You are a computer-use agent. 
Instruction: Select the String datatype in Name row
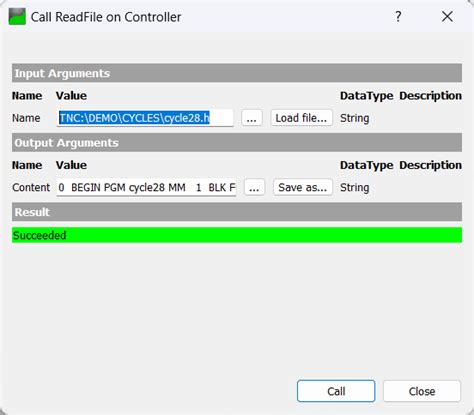pyautogui.click(x=354, y=118)
